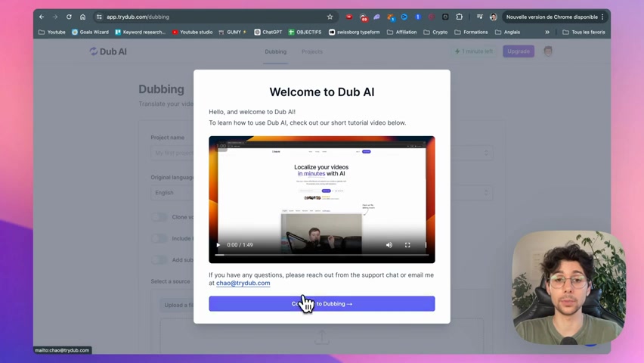
Task: Open the Chrome three-dot menu
Action: pos(602,17)
